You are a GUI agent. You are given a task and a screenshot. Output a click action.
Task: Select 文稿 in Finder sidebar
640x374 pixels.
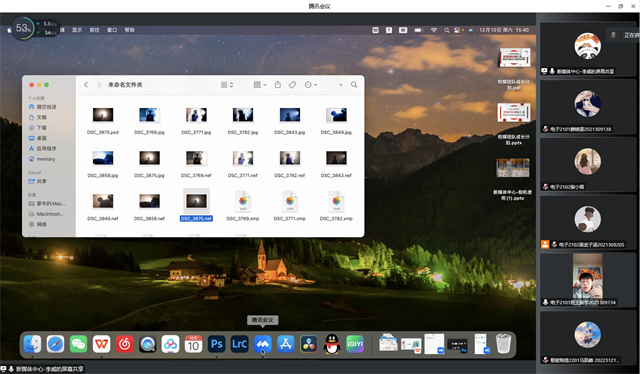tap(41, 117)
